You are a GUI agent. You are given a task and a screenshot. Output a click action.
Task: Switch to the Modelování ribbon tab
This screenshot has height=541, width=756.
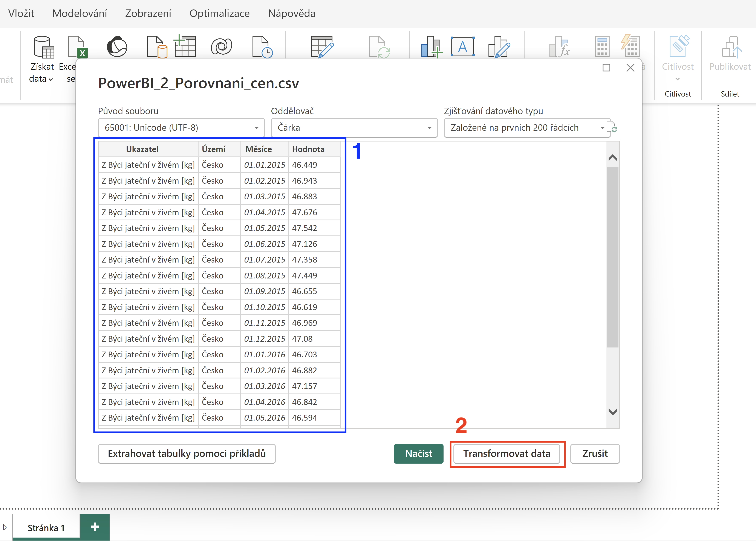click(x=80, y=13)
